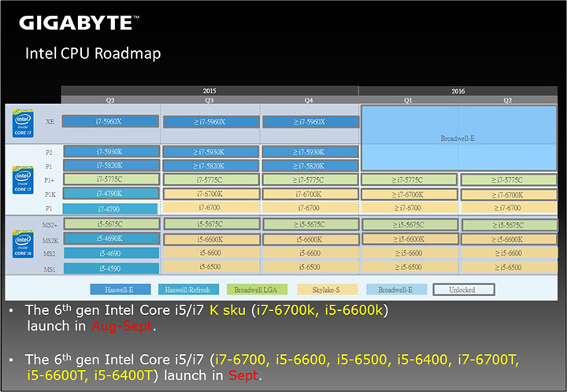Click the Q3 quarter header

(x=209, y=100)
